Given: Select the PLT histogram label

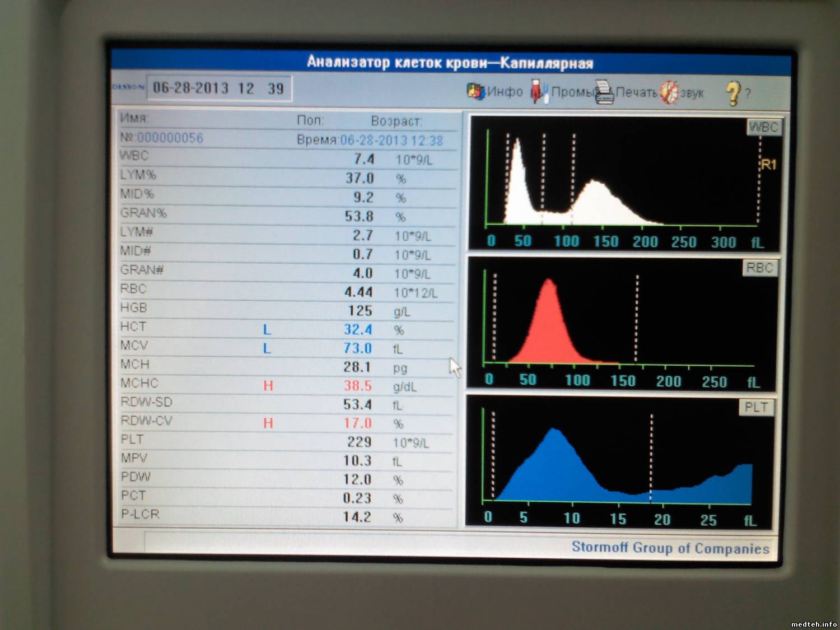Looking at the screenshot, I should (756, 407).
